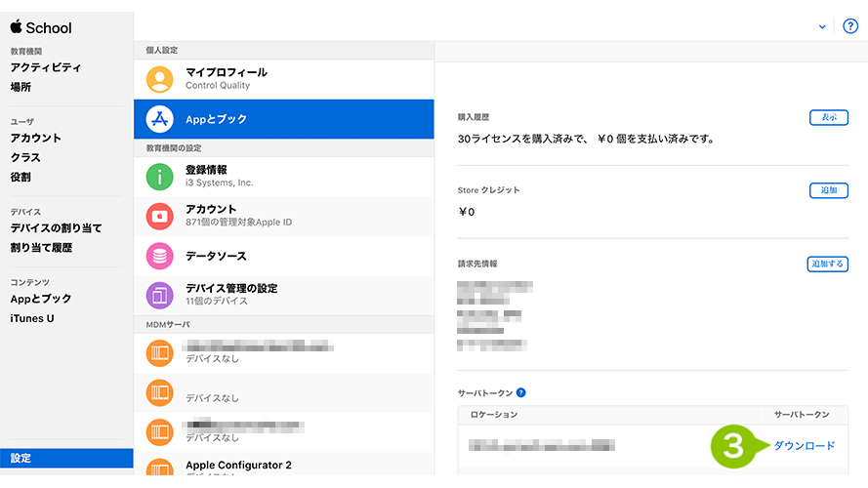Image resolution: width=868 pixels, height=488 pixels.
Task: Click the Apple School logo
Action: 41,27
